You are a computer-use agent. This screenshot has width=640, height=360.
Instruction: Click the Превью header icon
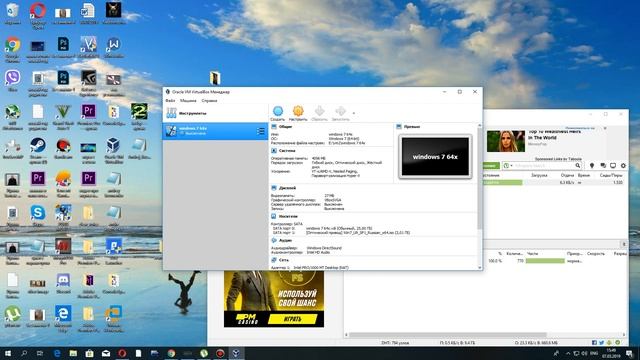point(399,127)
